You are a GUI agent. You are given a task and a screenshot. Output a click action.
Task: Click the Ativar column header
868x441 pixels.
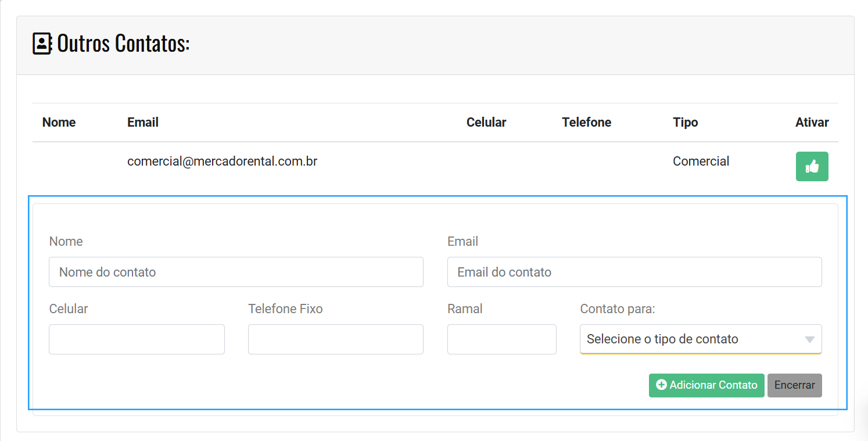[812, 123]
